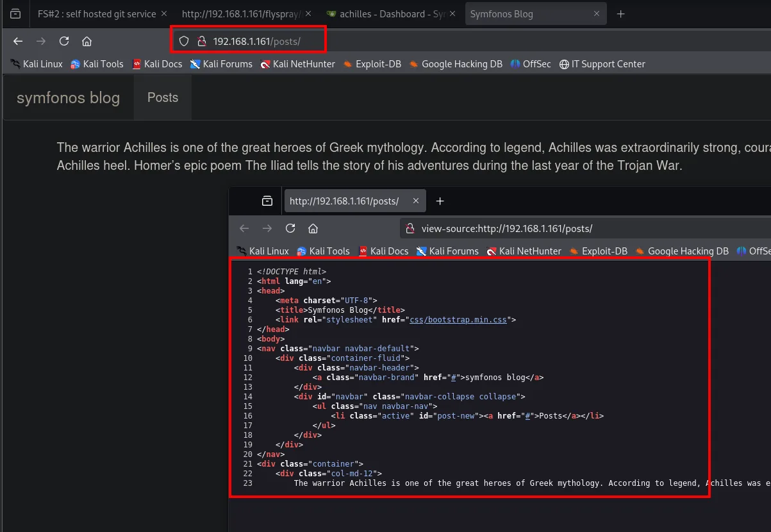Click lock icon in view-source address bar
771x532 pixels.
[411, 229]
